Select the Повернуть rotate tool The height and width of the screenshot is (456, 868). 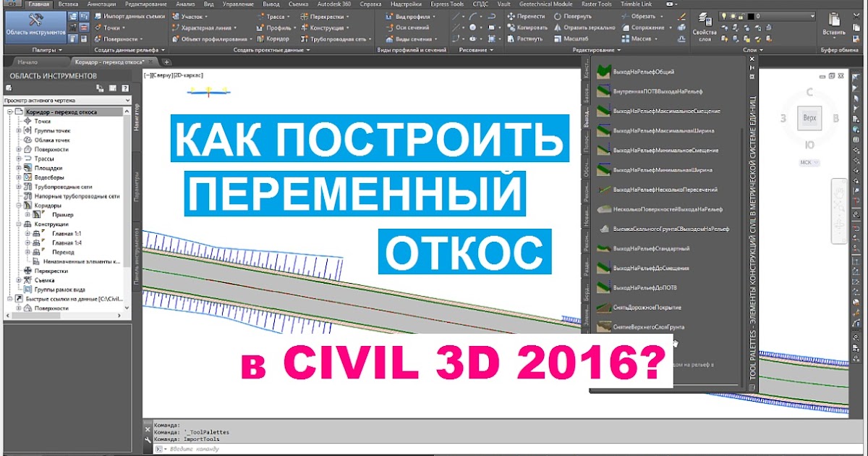571,16
